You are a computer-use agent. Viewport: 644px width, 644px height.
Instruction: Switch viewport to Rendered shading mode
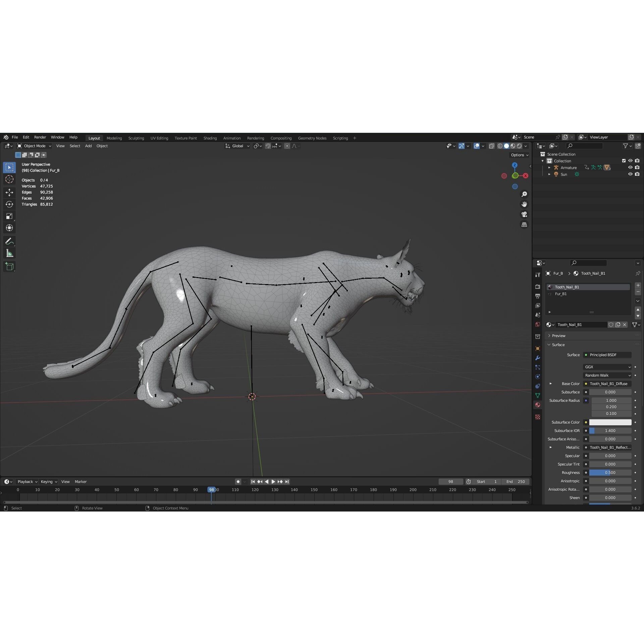click(x=519, y=146)
